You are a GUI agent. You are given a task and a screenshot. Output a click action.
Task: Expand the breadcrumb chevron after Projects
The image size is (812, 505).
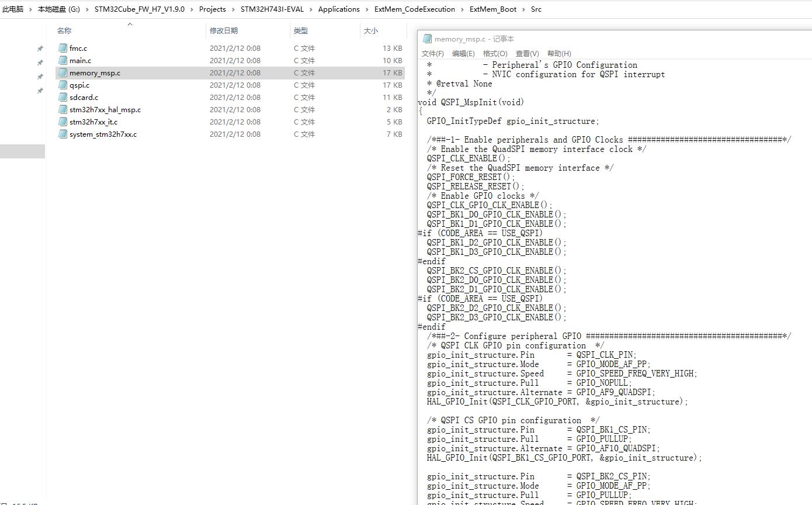pos(233,9)
